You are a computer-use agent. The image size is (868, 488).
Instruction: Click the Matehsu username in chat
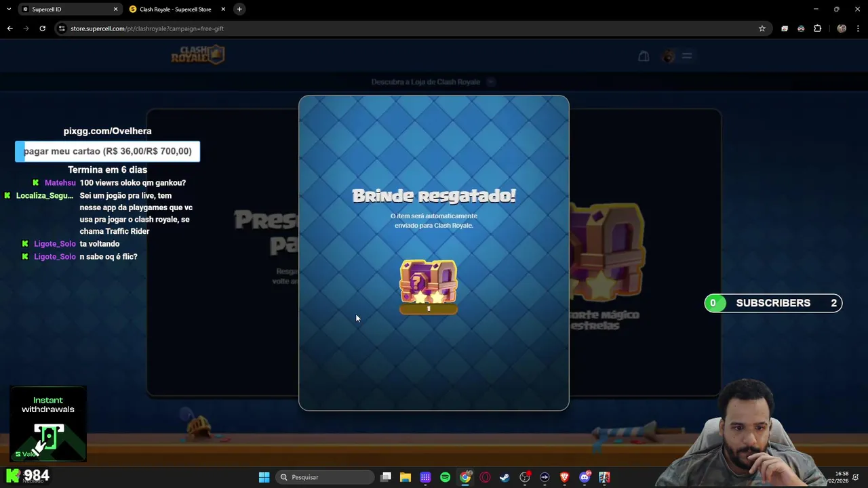[60, 182]
